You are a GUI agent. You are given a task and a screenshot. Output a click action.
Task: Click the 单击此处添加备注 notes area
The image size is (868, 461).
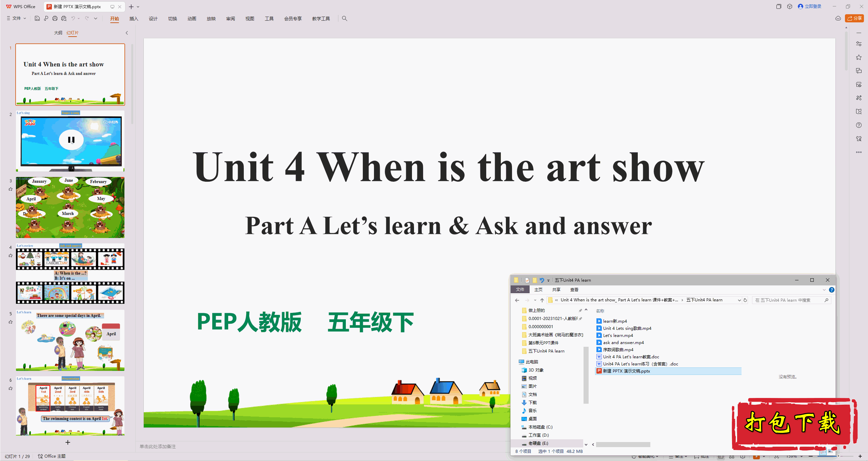[158, 446]
